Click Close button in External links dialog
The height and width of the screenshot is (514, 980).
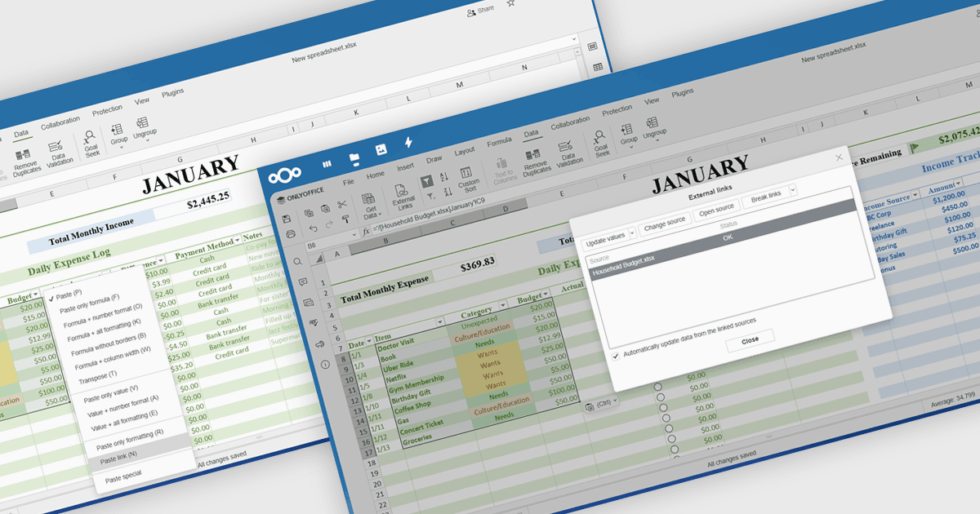[750, 340]
